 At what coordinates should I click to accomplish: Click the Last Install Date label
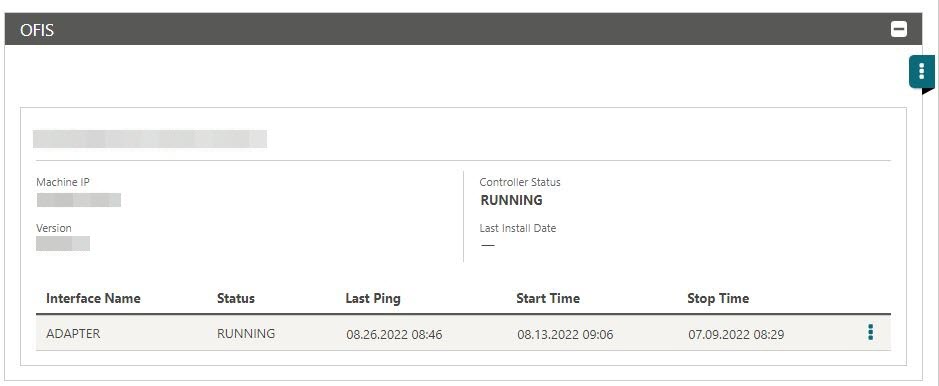[518, 228]
